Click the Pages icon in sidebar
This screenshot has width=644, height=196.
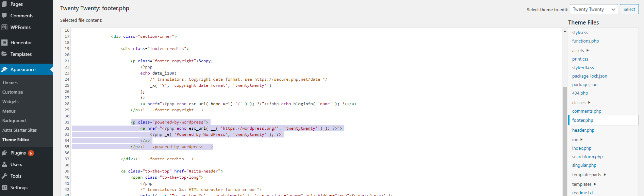pos(4,4)
